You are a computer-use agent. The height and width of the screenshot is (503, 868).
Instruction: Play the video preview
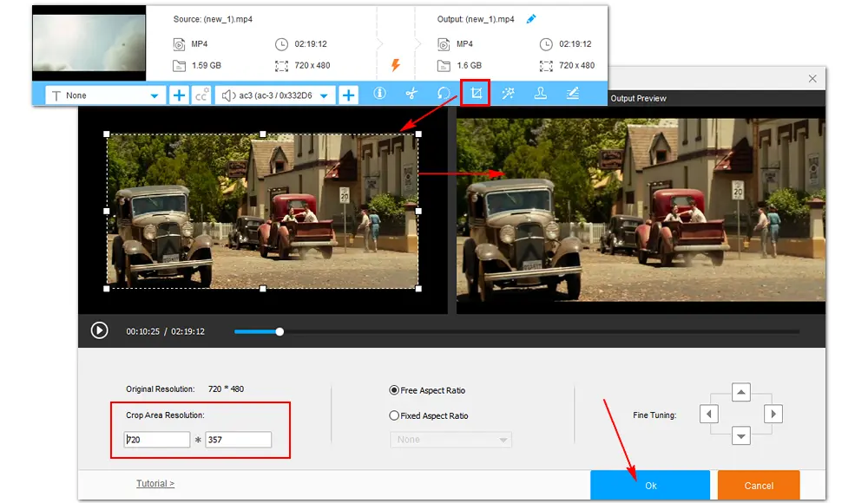tap(99, 331)
